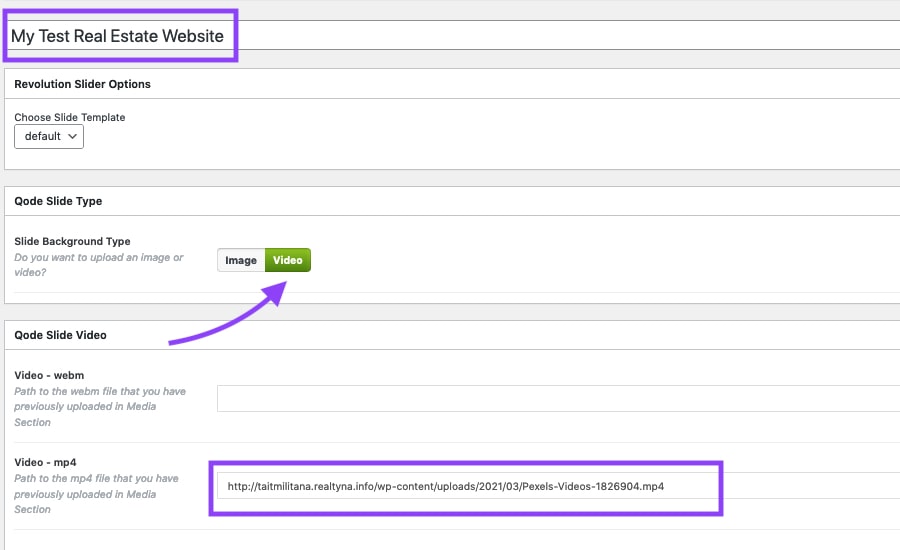Click the 'Video - webm' label
Image resolution: width=900 pixels, height=550 pixels.
pyautogui.click(x=49, y=375)
